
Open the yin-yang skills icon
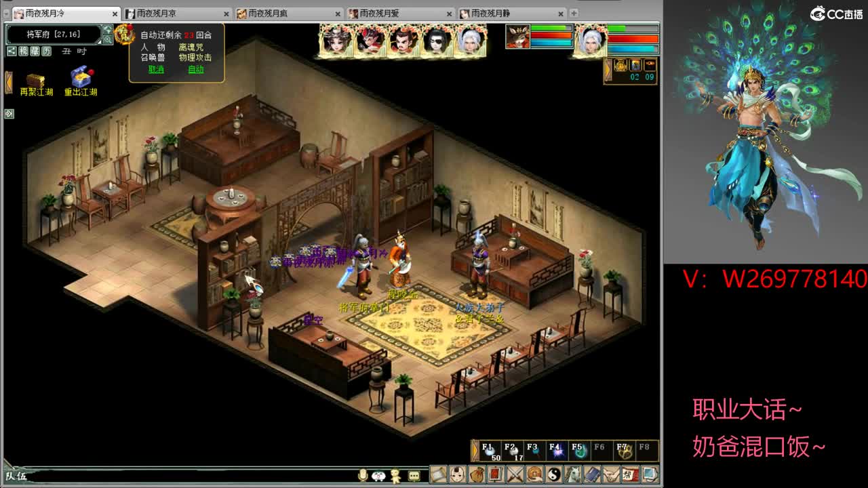(554, 474)
